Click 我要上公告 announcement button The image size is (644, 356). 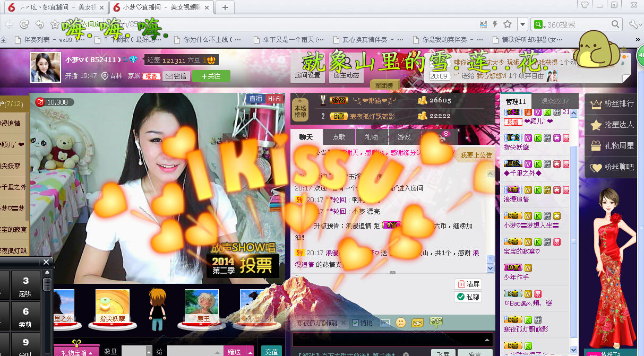(476, 155)
